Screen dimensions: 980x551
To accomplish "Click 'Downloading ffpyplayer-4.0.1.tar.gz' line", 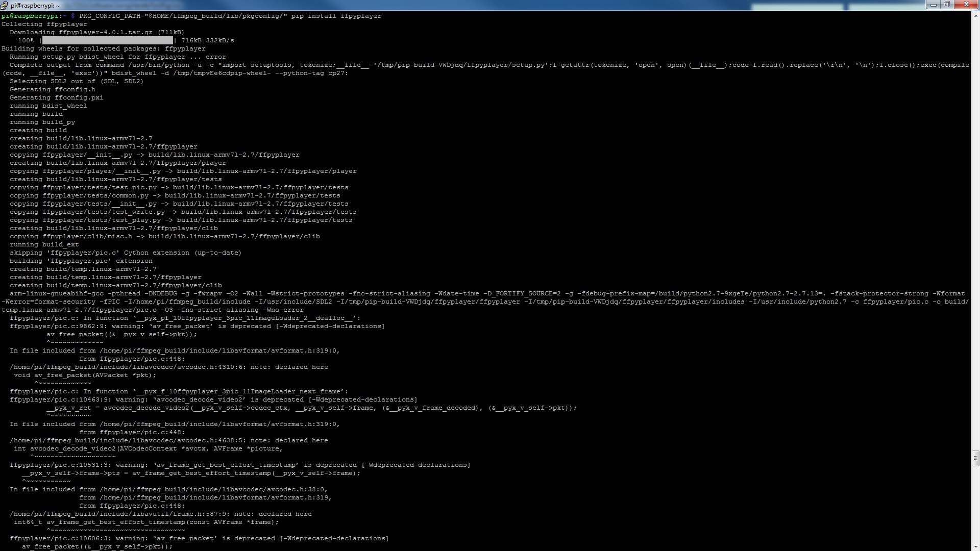I will [x=97, y=32].
